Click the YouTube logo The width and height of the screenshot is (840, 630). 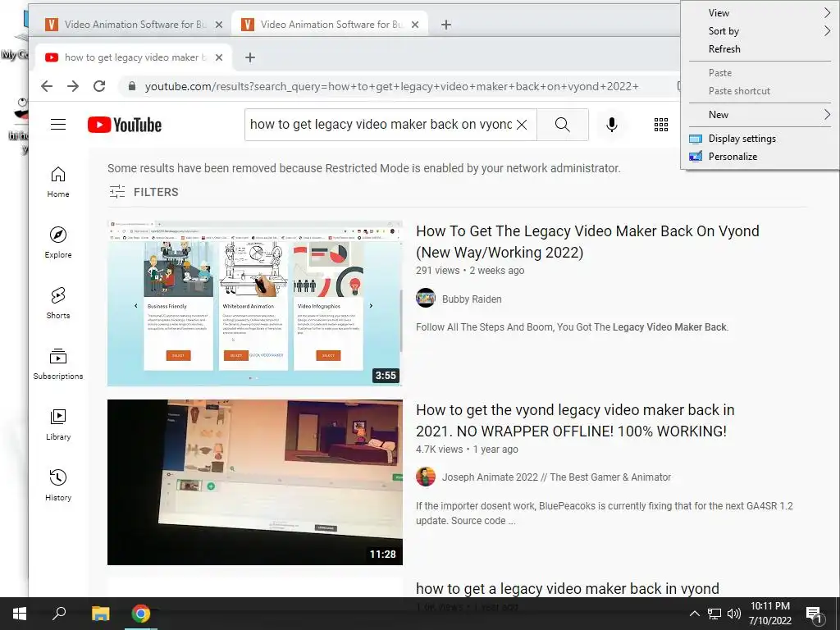pyautogui.click(x=125, y=125)
